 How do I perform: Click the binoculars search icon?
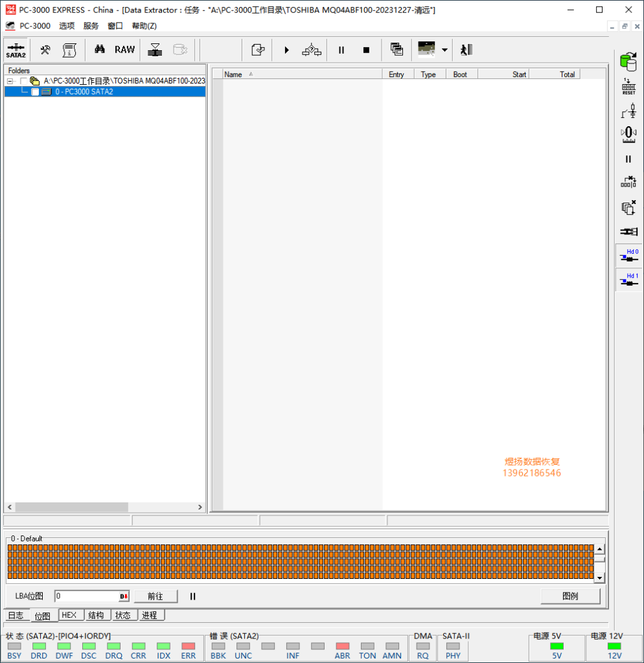100,49
